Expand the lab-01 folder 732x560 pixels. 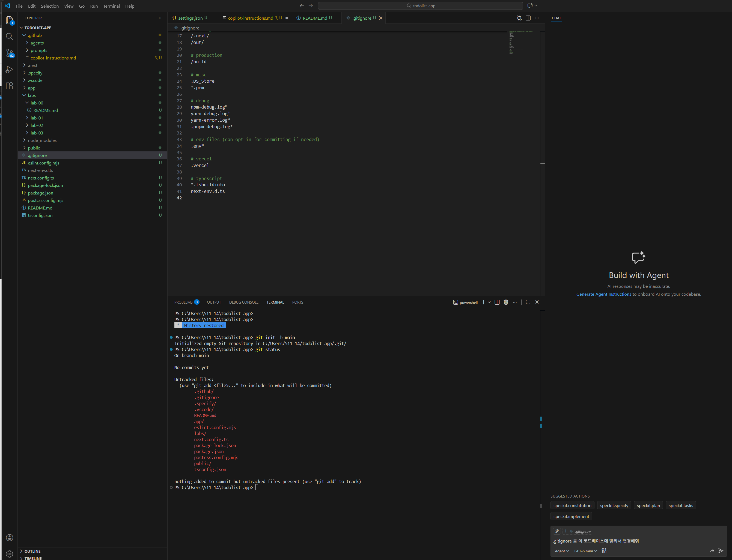click(x=37, y=118)
